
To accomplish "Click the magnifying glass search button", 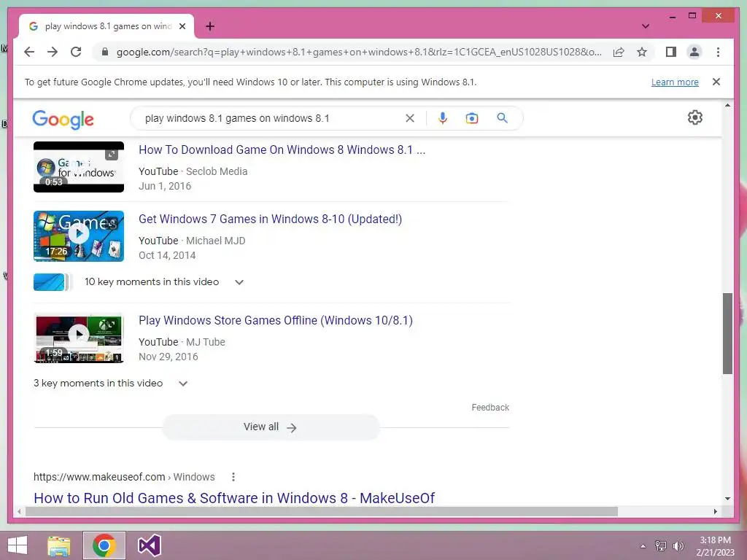I will pyautogui.click(x=502, y=118).
